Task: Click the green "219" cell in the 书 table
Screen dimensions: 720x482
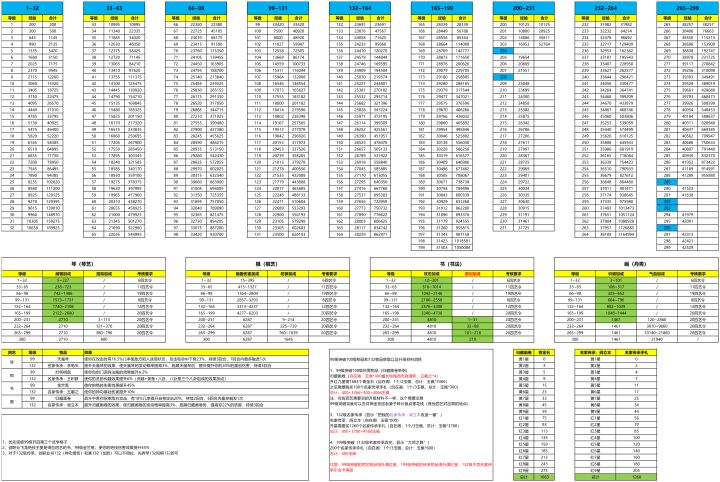Action: 472,339
